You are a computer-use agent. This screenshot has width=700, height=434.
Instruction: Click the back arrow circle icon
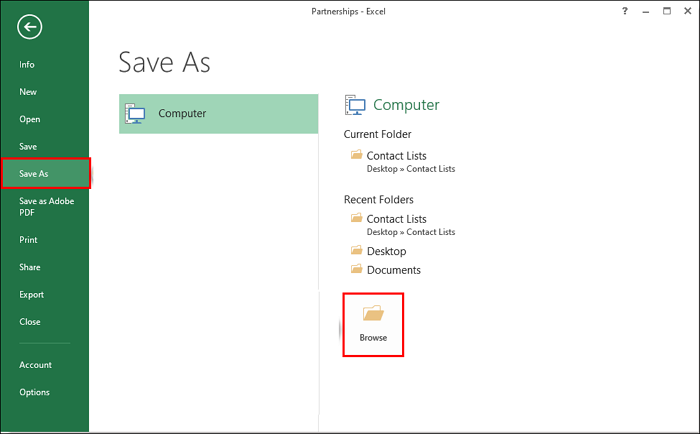tap(30, 27)
